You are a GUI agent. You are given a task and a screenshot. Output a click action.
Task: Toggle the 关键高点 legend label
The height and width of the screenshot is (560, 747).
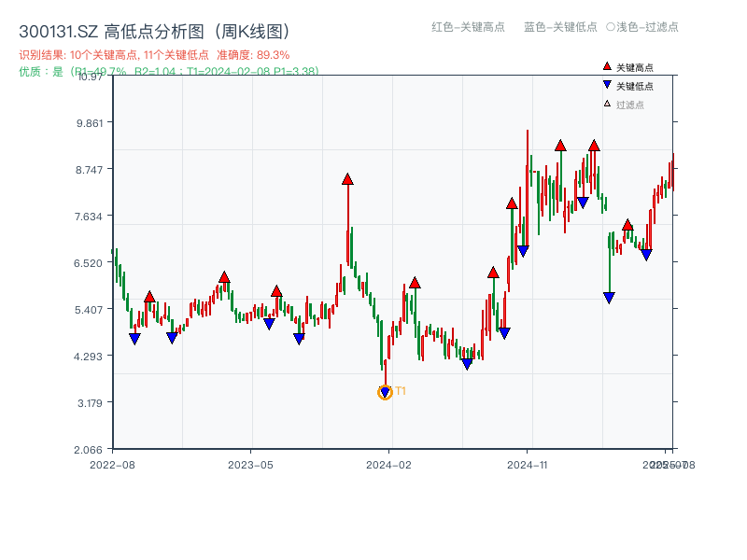click(x=635, y=67)
